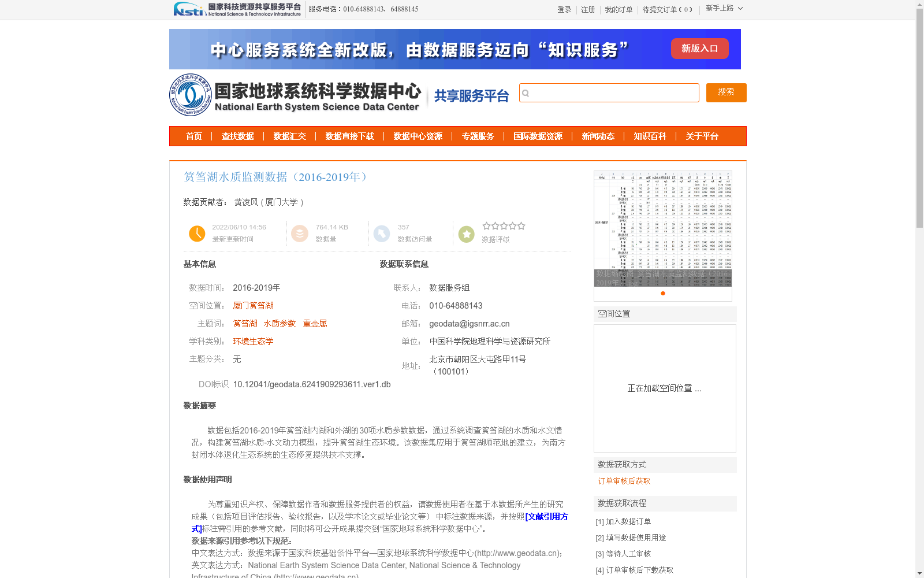Open the 关于平台 menu item
Screen dimensions: 924x578
702,136
